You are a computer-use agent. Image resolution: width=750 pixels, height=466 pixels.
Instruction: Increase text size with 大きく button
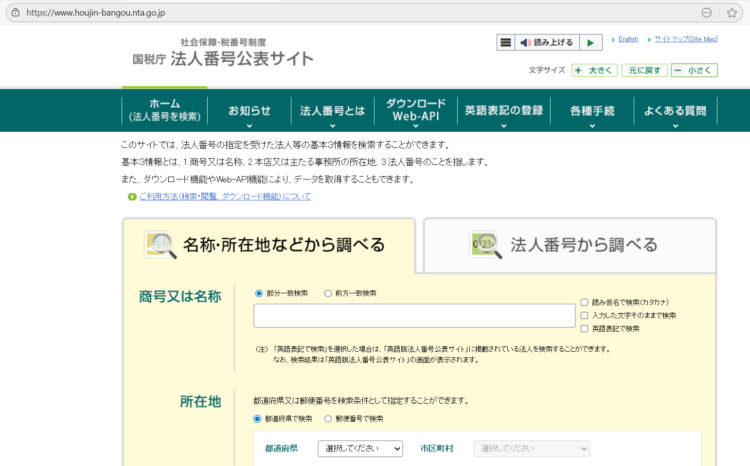click(594, 70)
